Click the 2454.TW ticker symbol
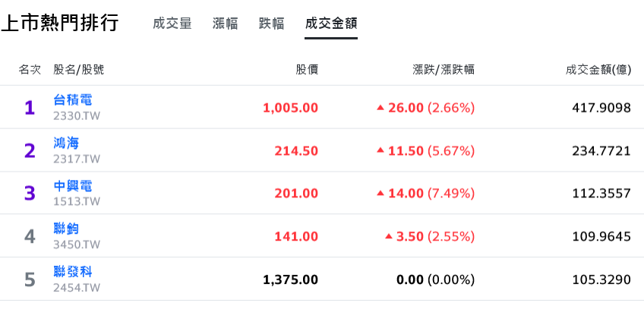This screenshot has width=644, height=309. tap(77, 288)
